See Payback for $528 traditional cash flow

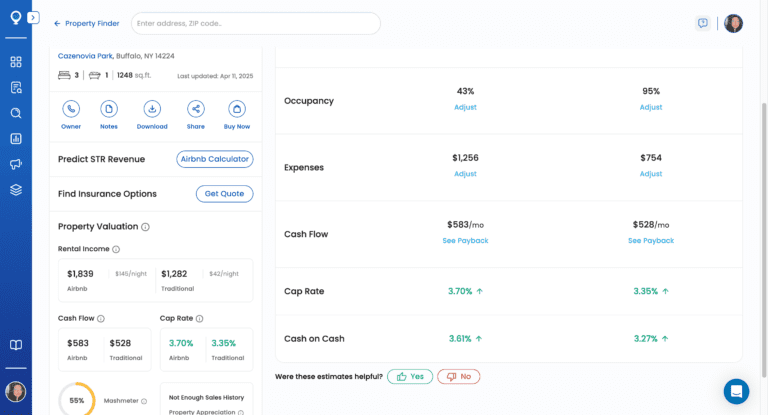(651, 240)
